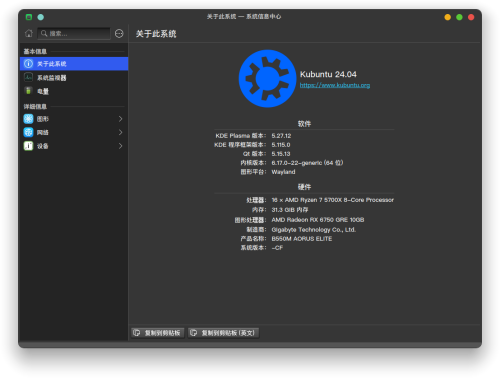The image size is (500, 378).
Task: Expand the 图形 chevron arrow
Action: (x=121, y=119)
